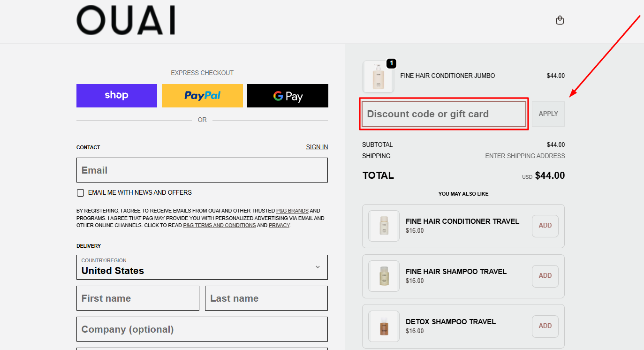This screenshot has height=350, width=644.
Task: Add Fine Hair Conditioner Travel to order
Action: click(x=545, y=226)
